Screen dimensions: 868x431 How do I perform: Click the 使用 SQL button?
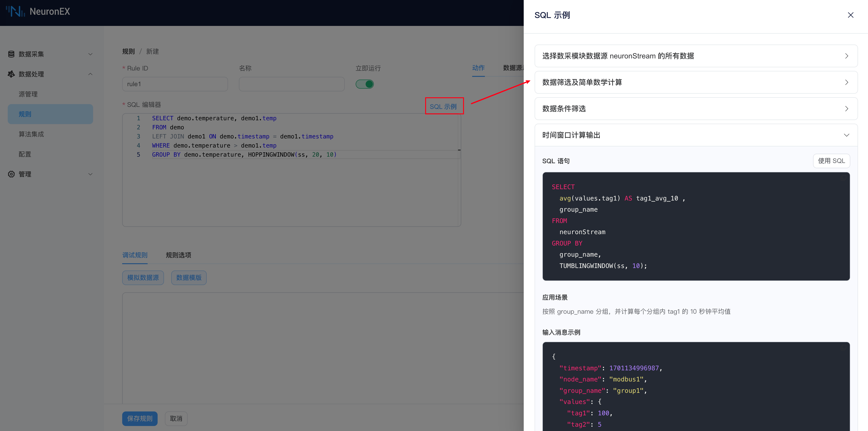pos(831,161)
